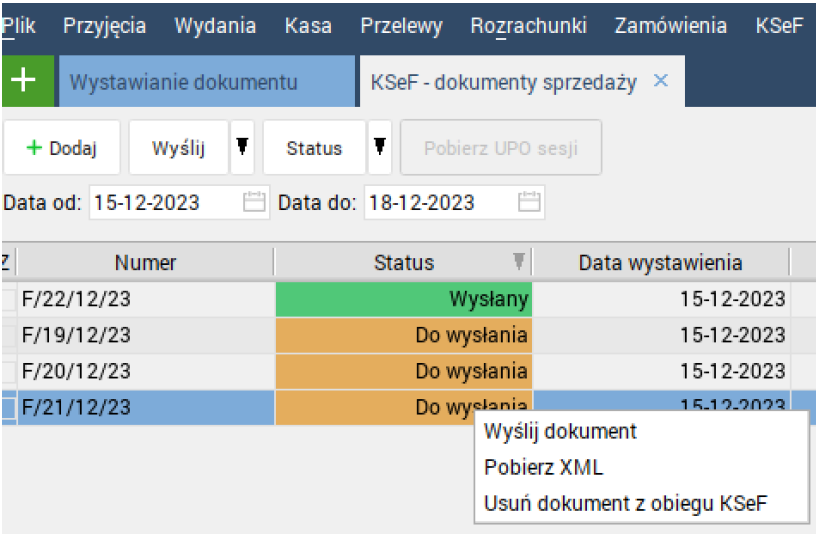Select Usuń dokument z obiegu KSeF
This screenshot has height=534, width=816.
click(x=625, y=503)
